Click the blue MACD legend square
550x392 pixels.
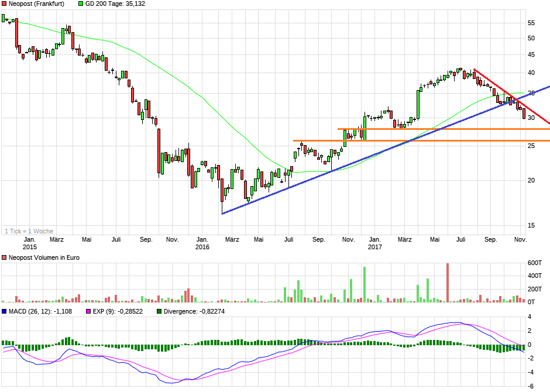pyautogui.click(x=4, y=311)
